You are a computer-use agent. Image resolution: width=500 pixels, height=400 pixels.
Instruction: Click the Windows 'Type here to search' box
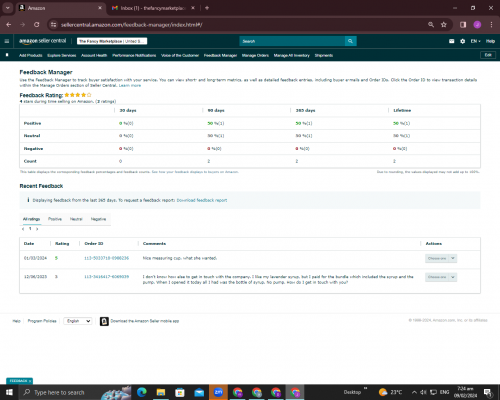tap(75, 392)
